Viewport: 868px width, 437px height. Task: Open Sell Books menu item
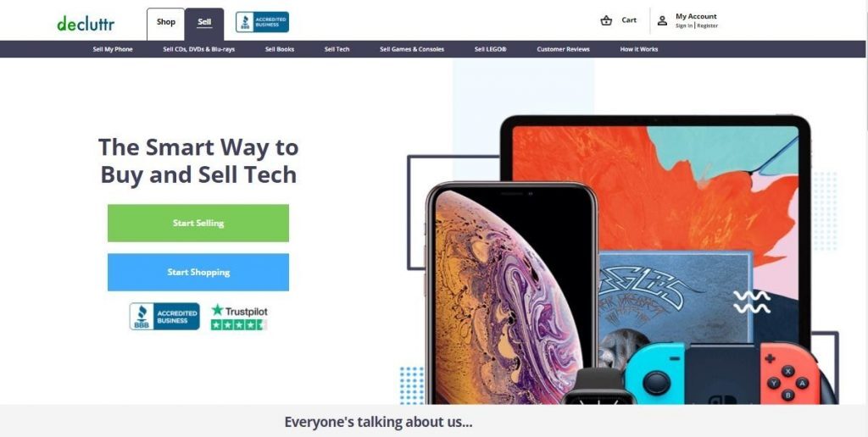click(280, 49)
